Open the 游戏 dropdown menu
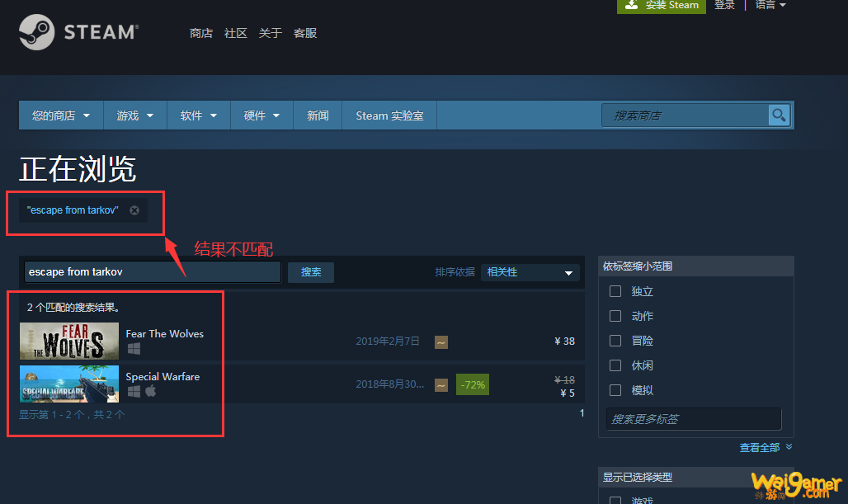Image resolution: width=848 pixels, height=504 pixels. coord(135,115)
